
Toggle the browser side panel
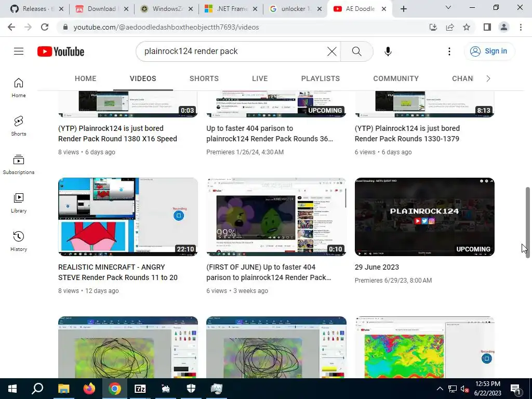point(487,27)
